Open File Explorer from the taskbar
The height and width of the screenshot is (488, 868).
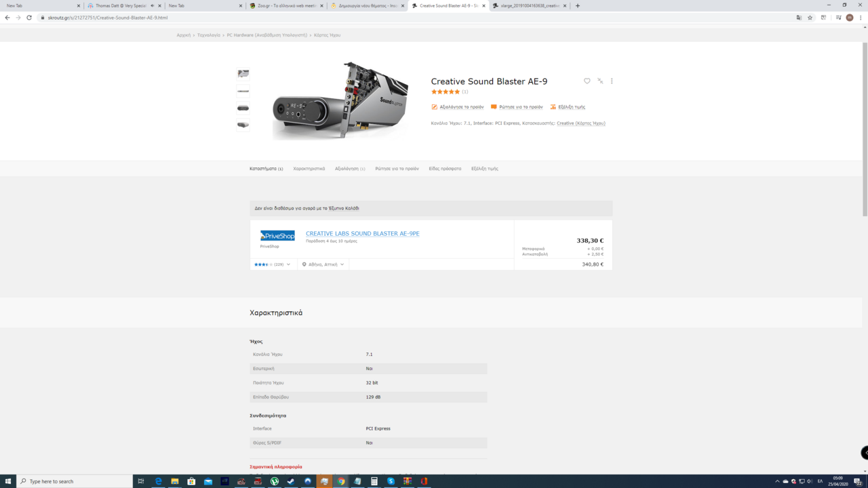pyautogui.click(x=175, y=481)
